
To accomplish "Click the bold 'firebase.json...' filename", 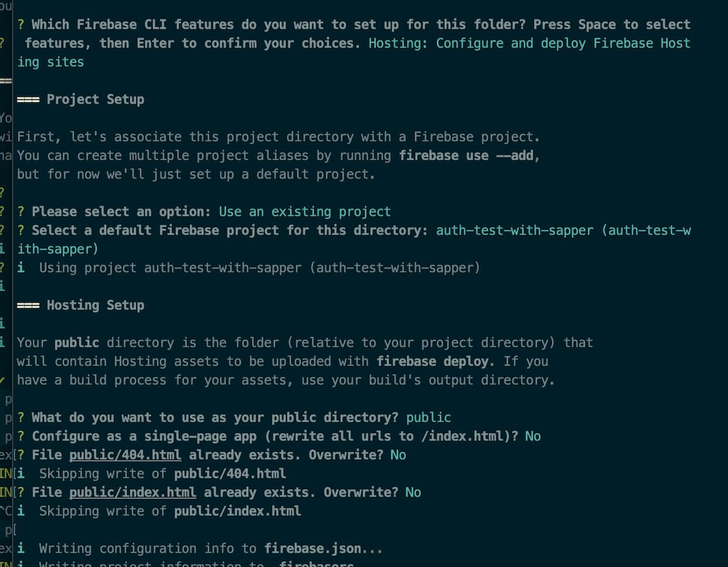I will pos(323,548).
